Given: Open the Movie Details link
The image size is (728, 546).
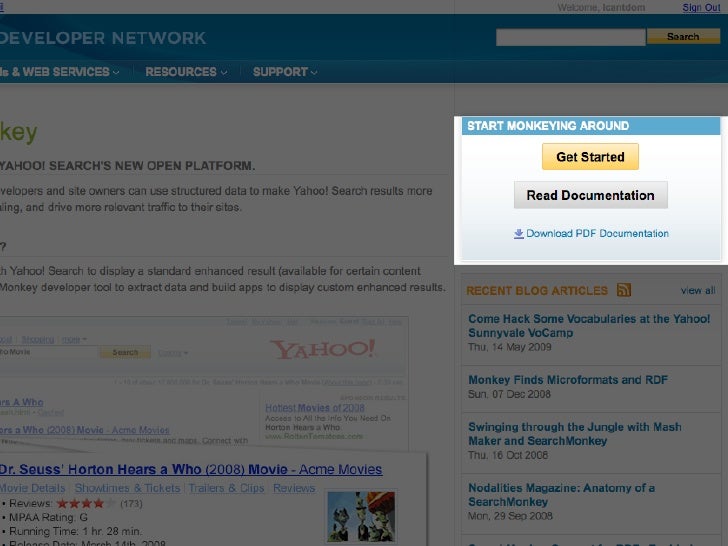Looking at the screenshot, I should pos(32,488).
